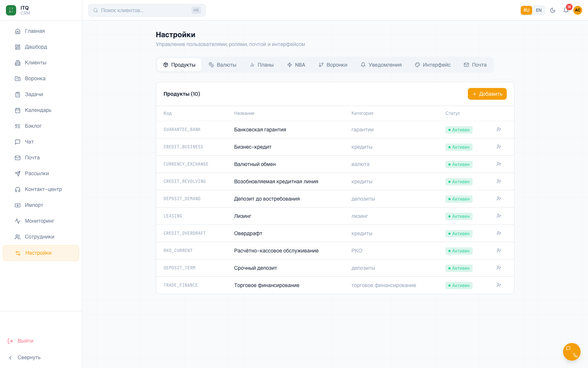Open Сотрудники sidebar item
The width and height of the screenshot is (588, 368).
click(x=41, y=237)
